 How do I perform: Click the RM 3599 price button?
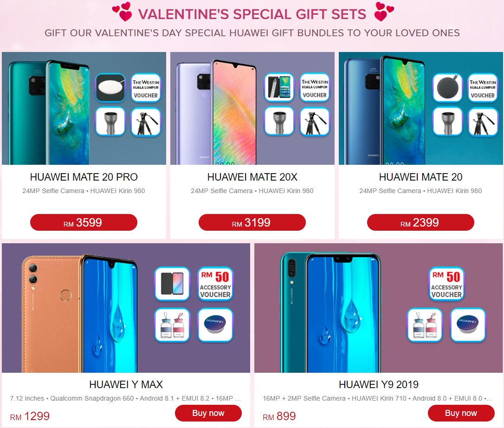pyautogui.click(x=84, y=222)
